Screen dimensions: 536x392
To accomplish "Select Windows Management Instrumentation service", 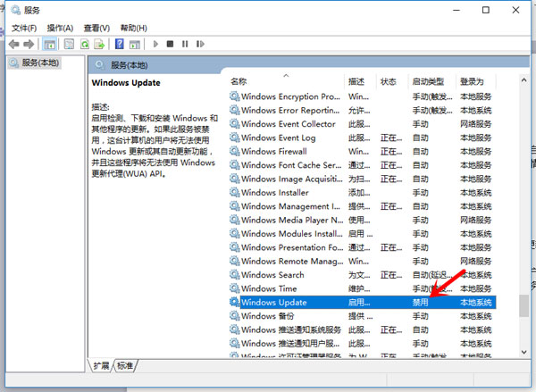I will click(363, 206).
